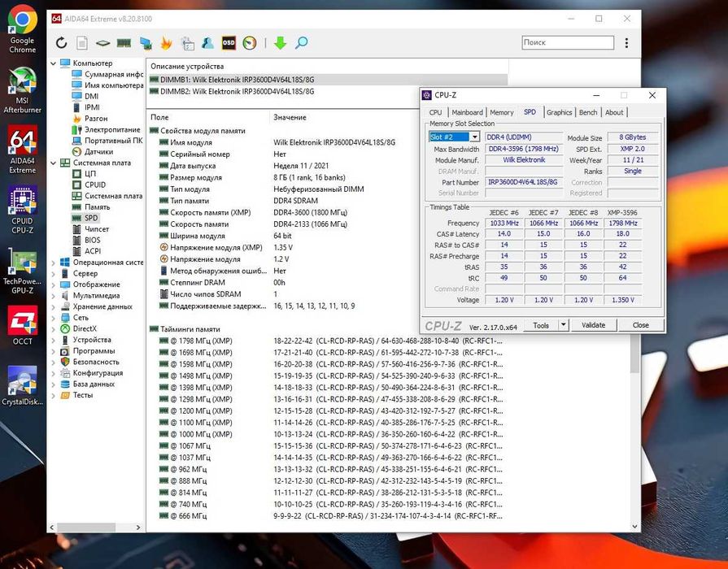This screenshot has height=569, width=728.
Task: Open the monitor diagnostics icon in toolbar
Action: tap(146, 43)
